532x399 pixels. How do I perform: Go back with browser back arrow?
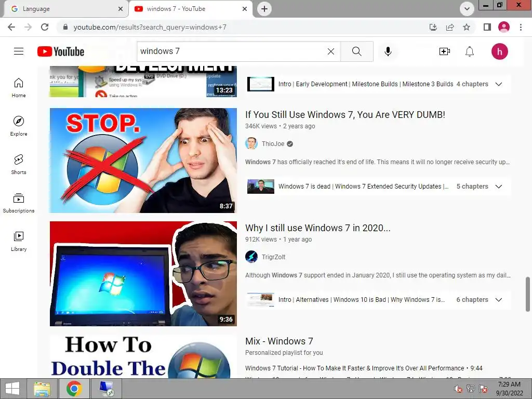coord(11,27)
